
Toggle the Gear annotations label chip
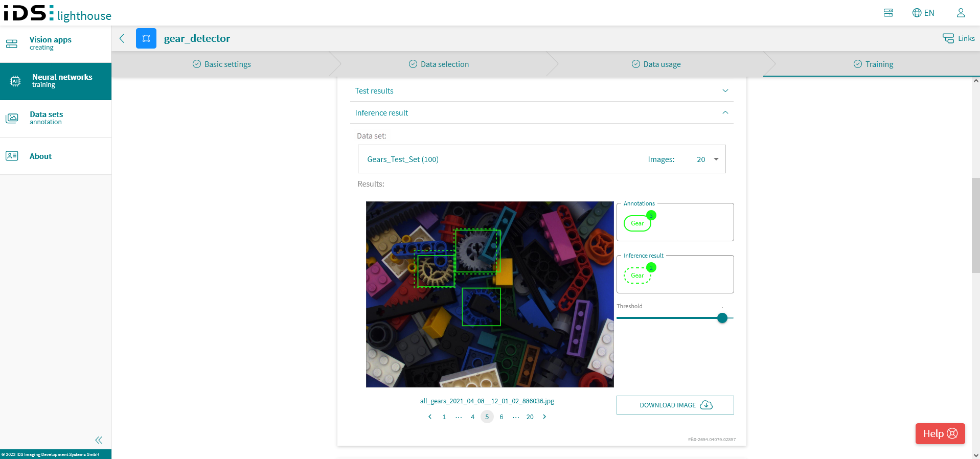coord(637,223)
